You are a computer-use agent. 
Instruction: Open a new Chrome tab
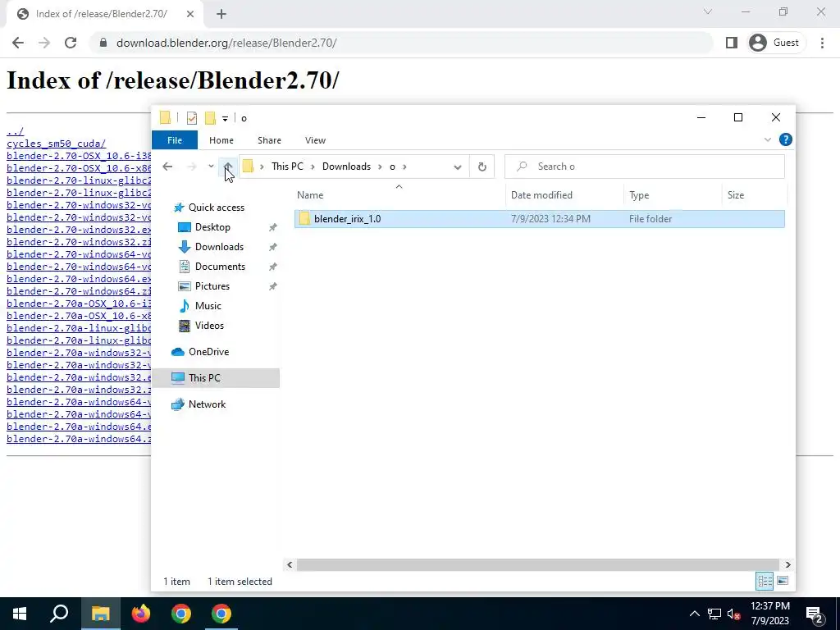point(221,14)
